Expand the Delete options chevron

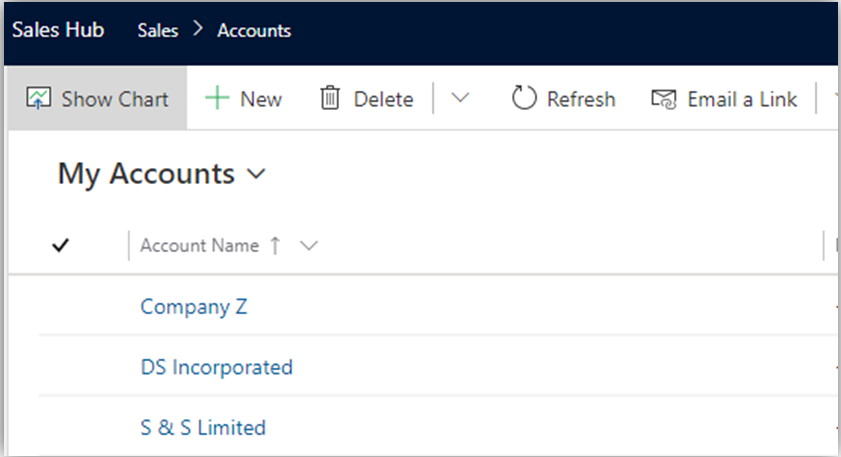pos(460,98)
